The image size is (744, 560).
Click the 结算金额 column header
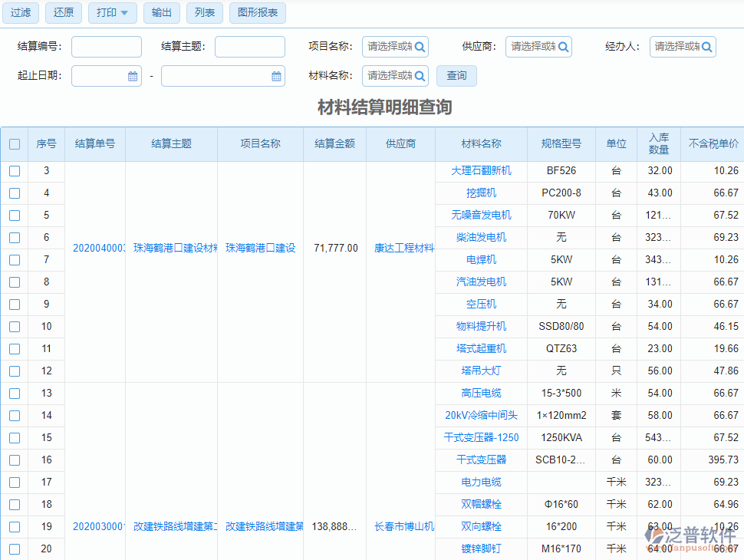(x=334, y=144)
